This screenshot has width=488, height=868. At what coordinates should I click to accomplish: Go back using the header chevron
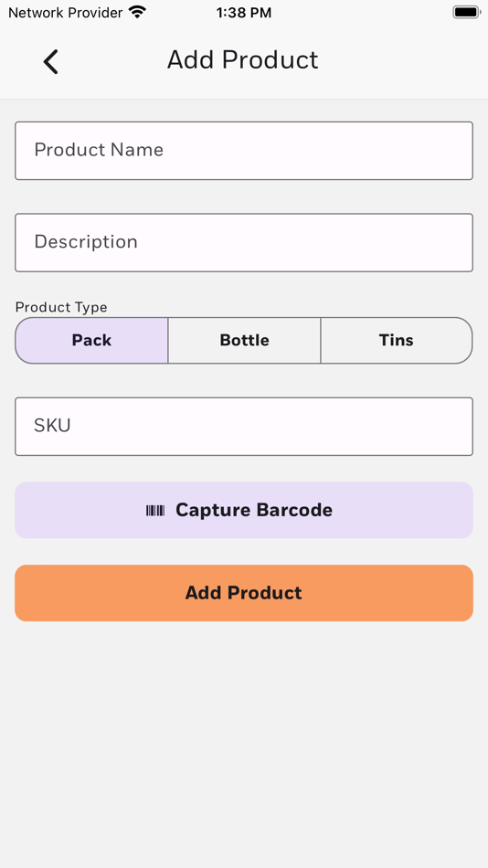tap(50, 61)
